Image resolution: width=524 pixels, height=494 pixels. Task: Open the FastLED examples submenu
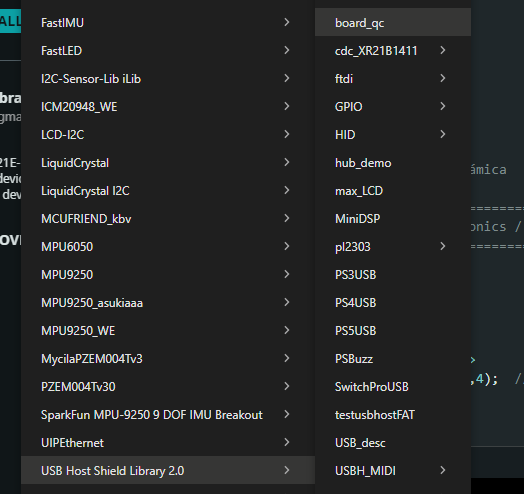(168, 50)
